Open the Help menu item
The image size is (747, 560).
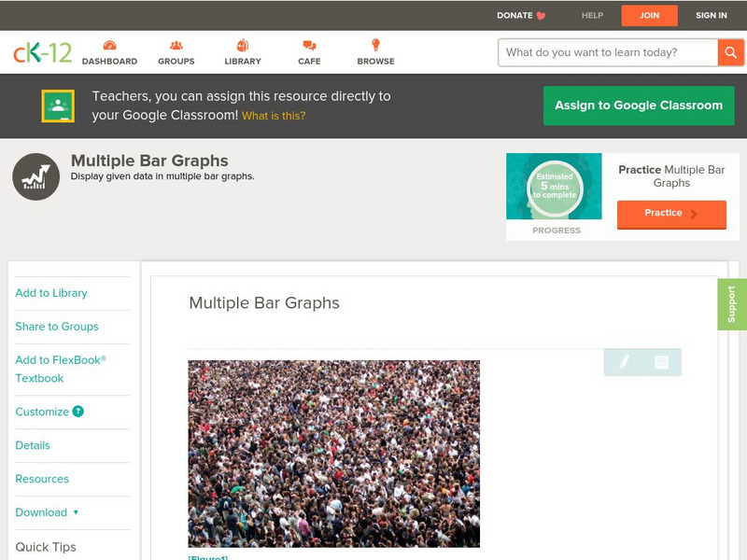592,15
